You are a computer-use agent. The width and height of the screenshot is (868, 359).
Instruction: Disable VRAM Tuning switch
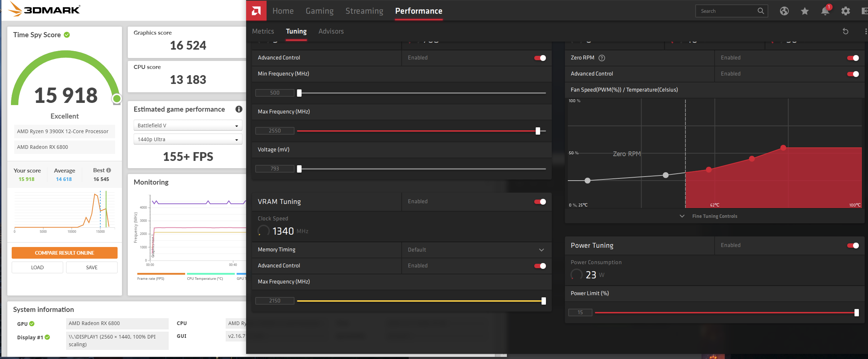point(540,202)
